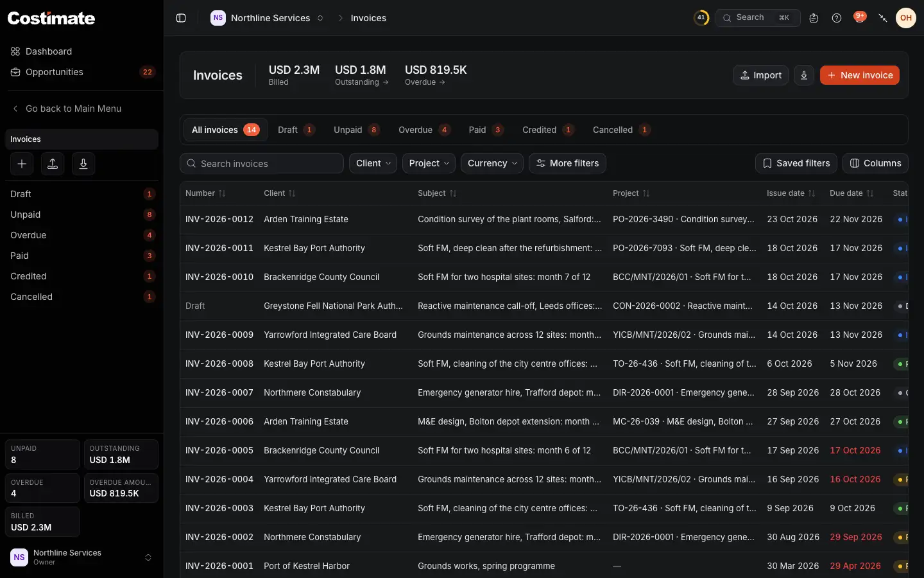This screenshot has width=924, height=578.
Task: Switch to the Paid tab
Action: 486,130
